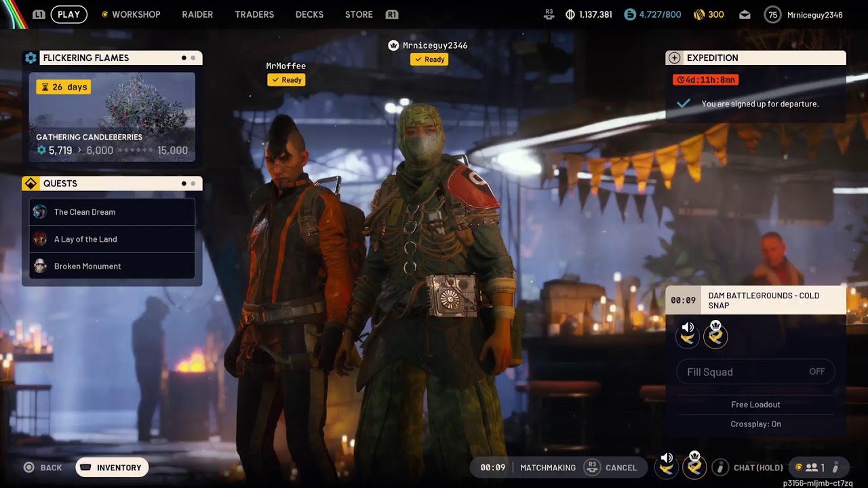Open the party members count icon
The height and width of the screenshot is (488, 868).
811,468
